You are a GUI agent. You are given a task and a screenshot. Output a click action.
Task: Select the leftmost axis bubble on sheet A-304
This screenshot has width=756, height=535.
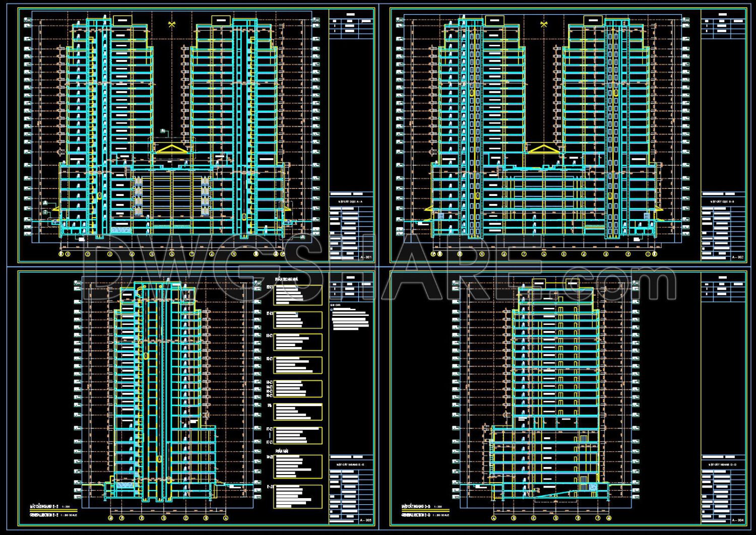493,518
